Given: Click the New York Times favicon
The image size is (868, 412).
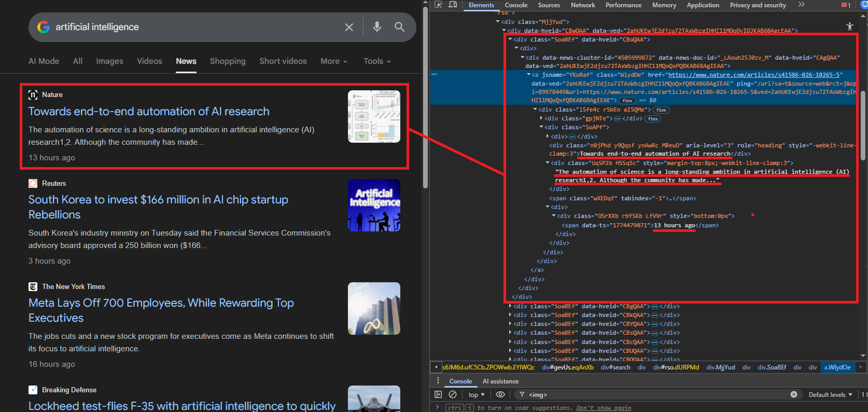Looking at the screenshot, I should point(33,286).
